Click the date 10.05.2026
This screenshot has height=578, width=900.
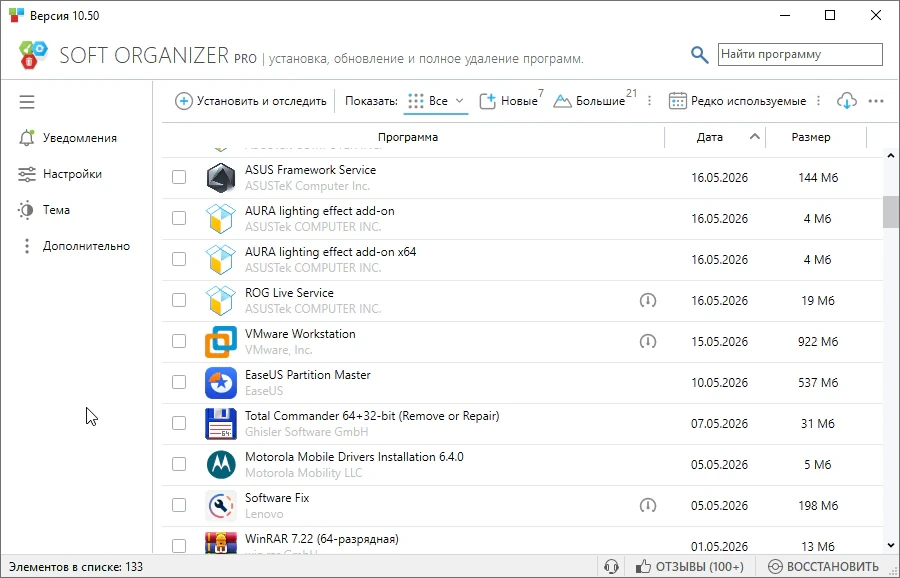(719, 382)
